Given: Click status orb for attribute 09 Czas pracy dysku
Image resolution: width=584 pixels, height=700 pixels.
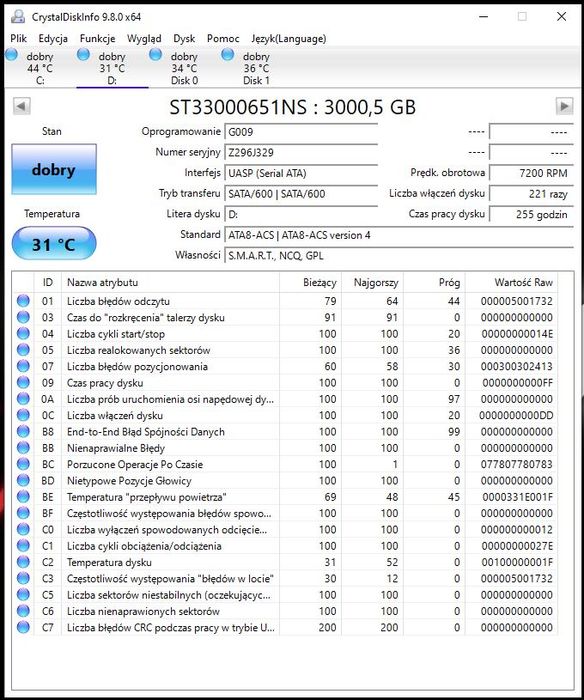Looking at the screenshot, I should coord(23,383).
